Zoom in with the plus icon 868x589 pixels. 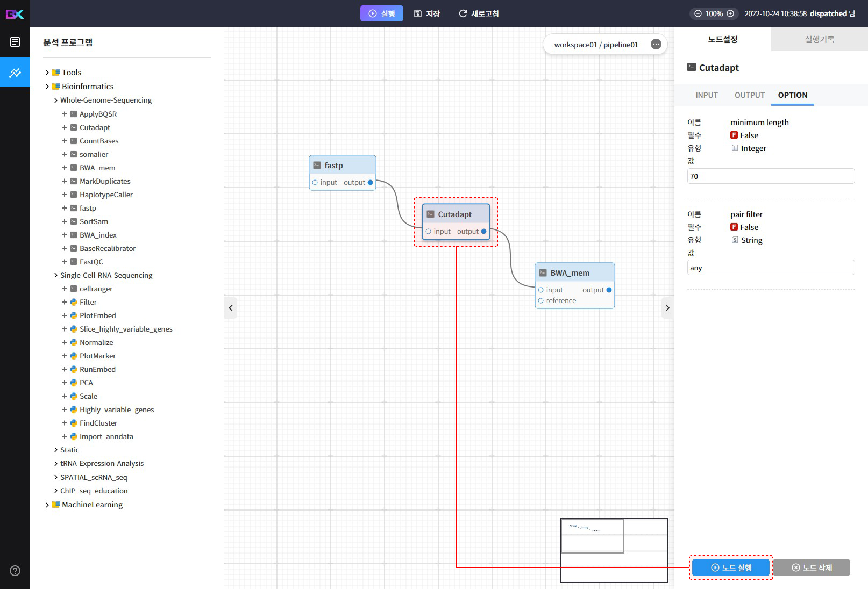pos(730,13)
